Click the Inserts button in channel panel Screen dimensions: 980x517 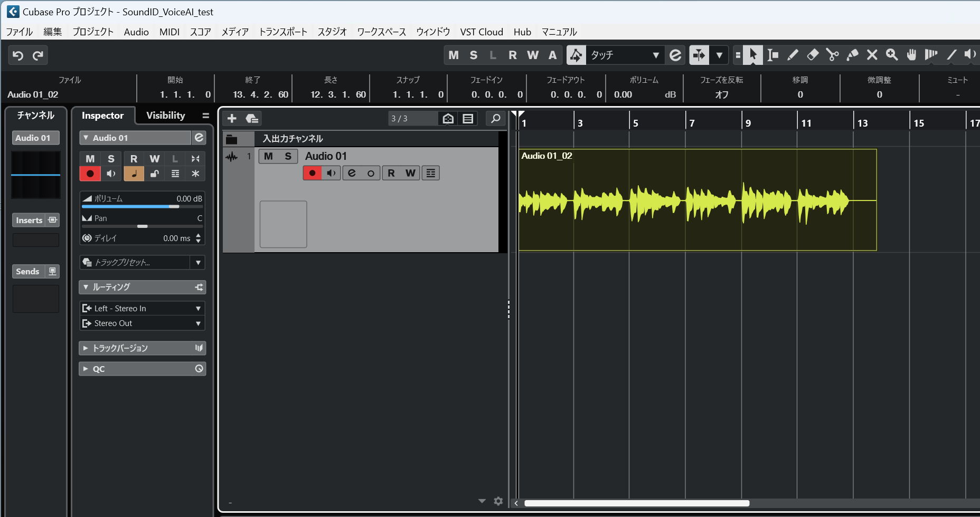(x=36, y=220)
